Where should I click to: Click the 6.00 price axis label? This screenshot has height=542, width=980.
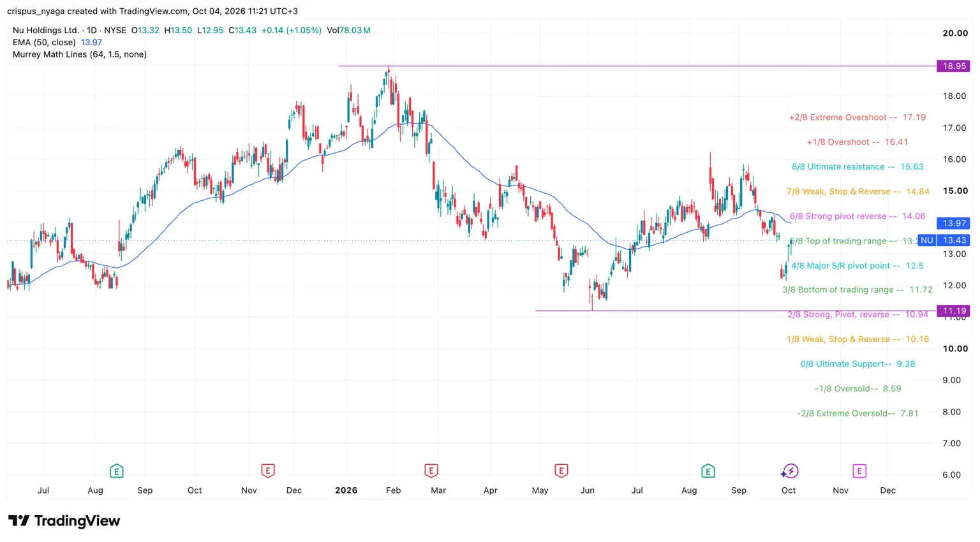coord(951,474)
